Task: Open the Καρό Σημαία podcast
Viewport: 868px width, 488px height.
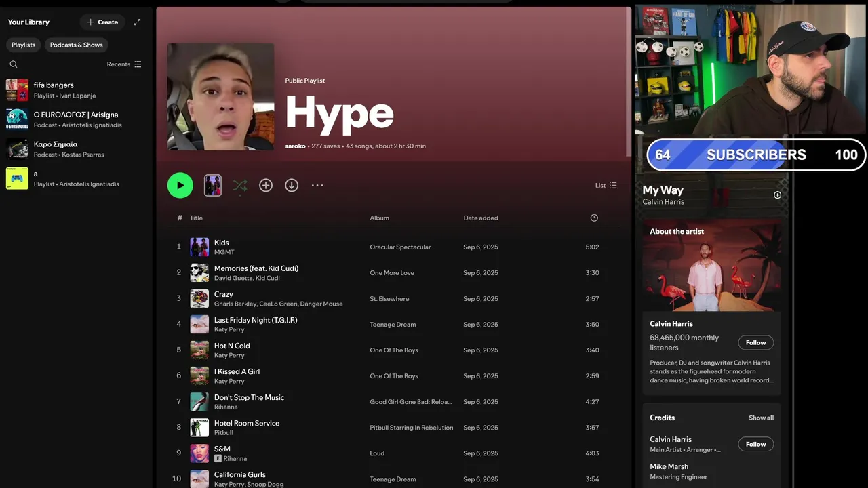Action: pyautogui.click(x=75, y=149)
